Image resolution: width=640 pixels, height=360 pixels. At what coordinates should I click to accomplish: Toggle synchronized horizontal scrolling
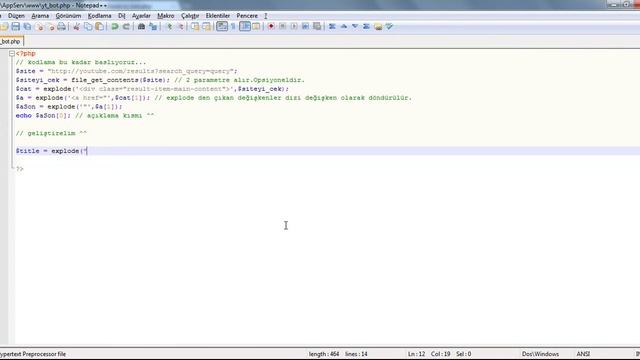(x=207, y=27)
